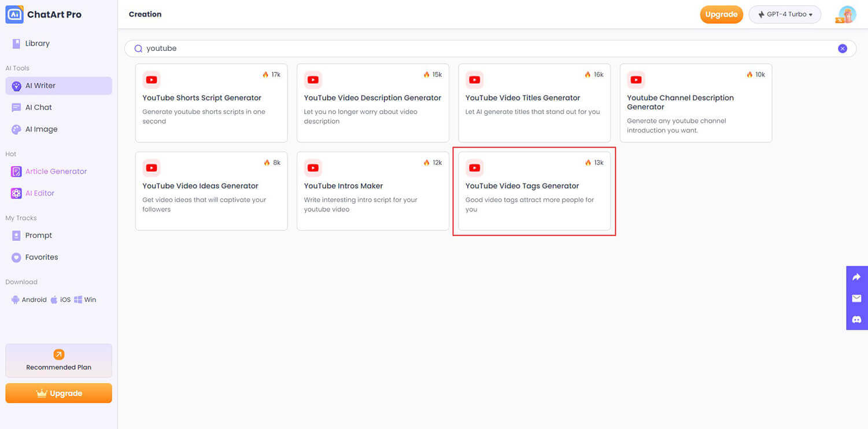Click the Apple logo icon
The image size is (868, 429).
54,300
